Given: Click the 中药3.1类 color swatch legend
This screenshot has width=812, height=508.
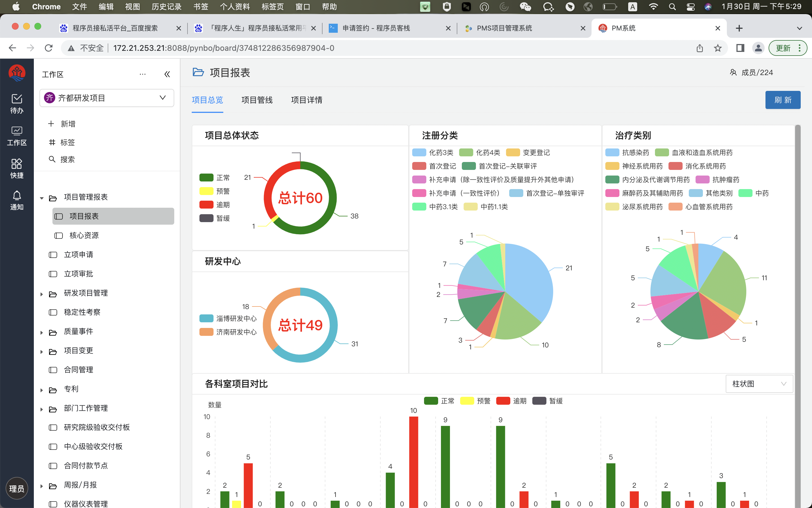Looking at the screenshot, I should [419, 207].
